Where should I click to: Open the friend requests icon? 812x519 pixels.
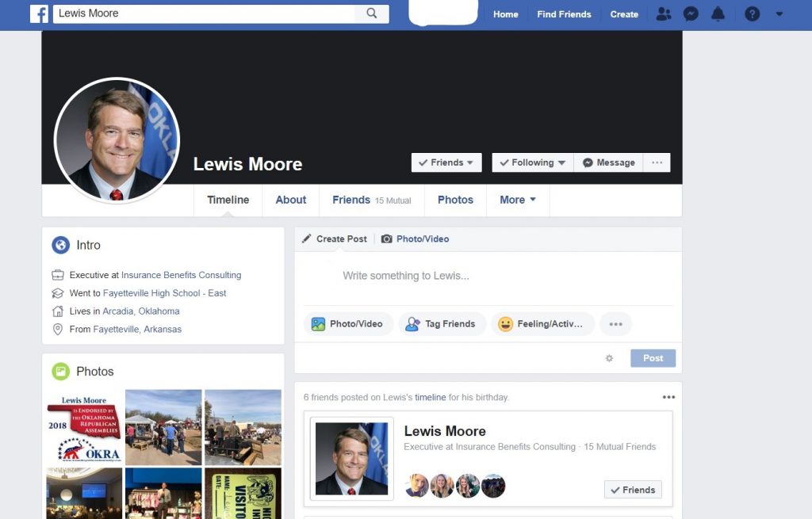click(x=664, y=14)
